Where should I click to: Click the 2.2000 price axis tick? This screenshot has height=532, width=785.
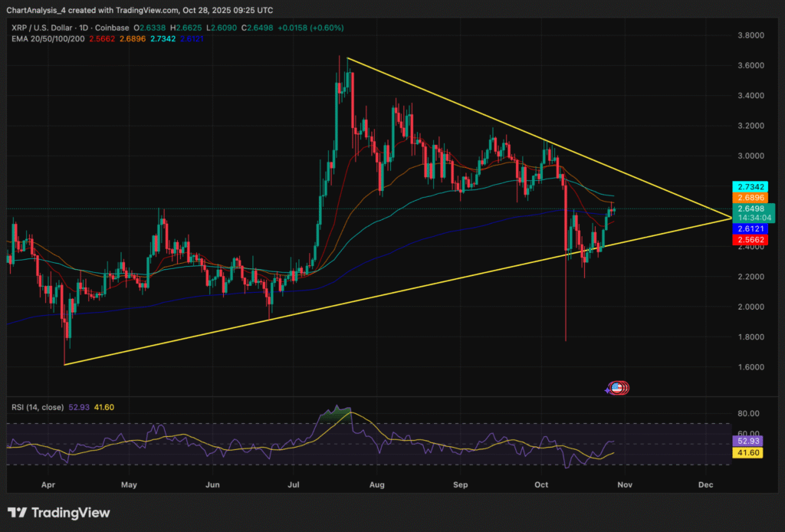751,277
